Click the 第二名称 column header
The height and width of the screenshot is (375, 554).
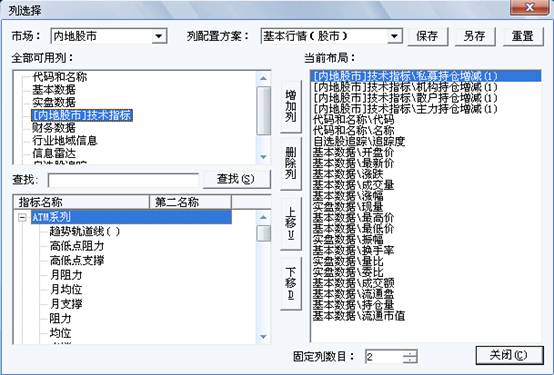[190, 202]
